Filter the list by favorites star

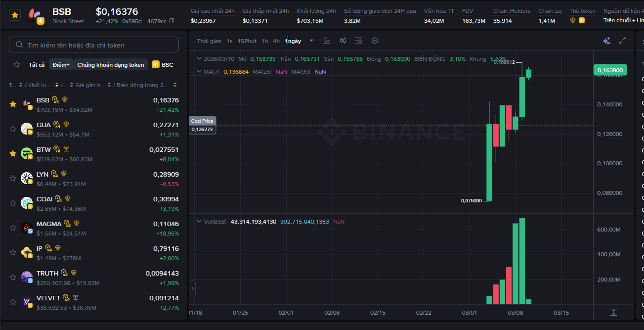click(17, 64)
